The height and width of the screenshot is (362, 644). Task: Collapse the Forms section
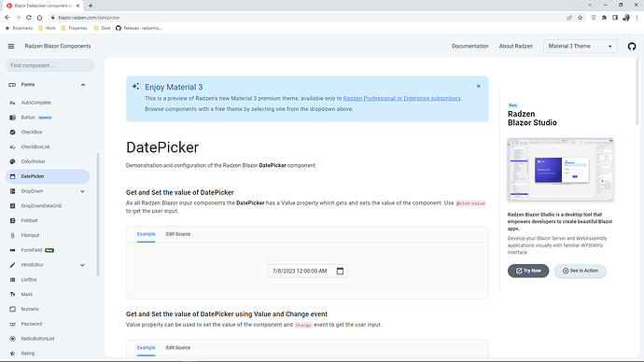[x=83, y=85]
